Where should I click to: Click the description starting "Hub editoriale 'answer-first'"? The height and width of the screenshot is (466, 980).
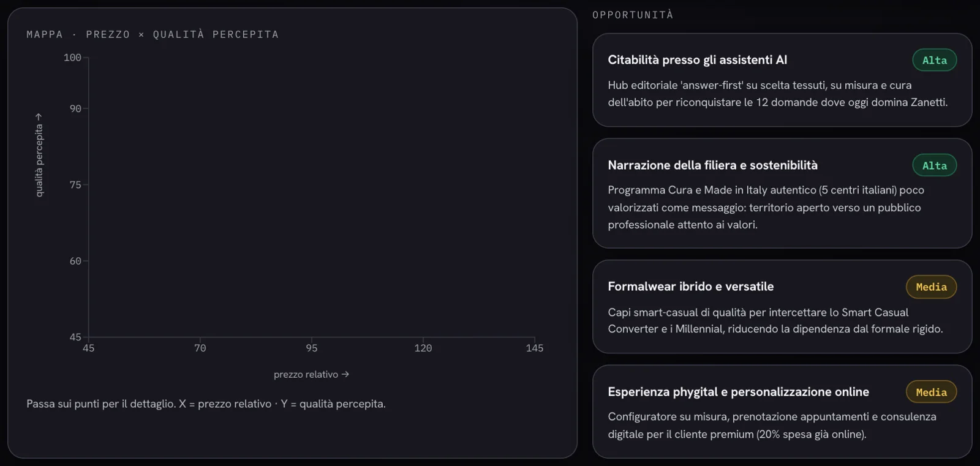[x=777, y=94]
